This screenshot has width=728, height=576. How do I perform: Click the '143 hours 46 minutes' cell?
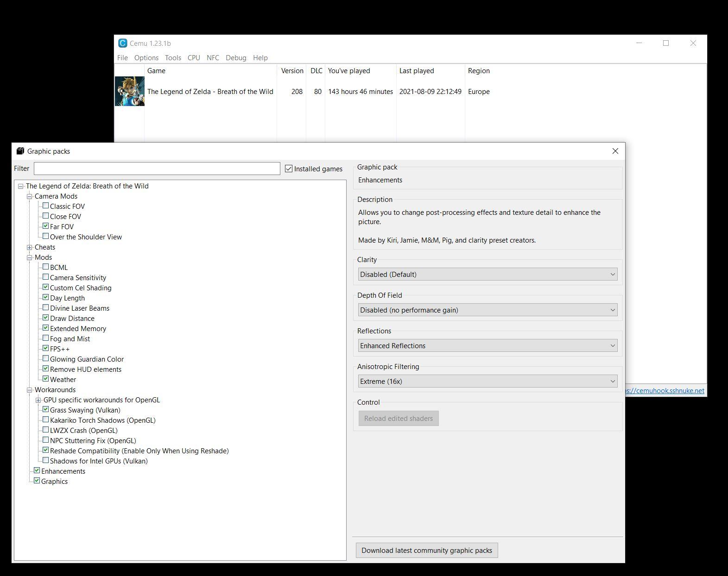(x=361, y=92)
